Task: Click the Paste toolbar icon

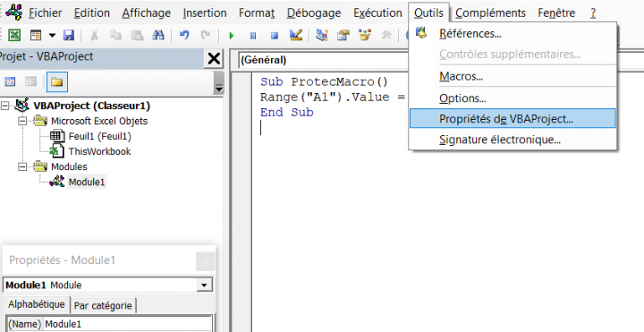Action: point(137,35)
